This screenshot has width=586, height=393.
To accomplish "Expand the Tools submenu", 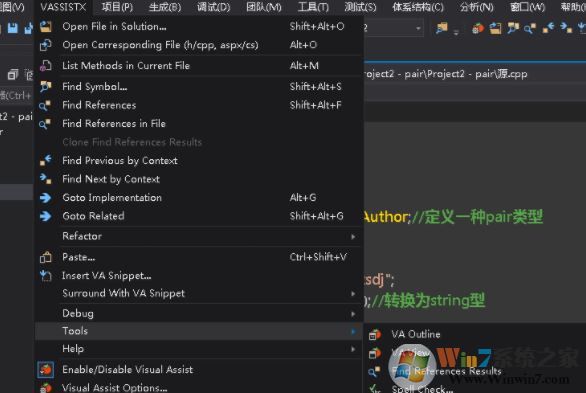I will (199, 331).
